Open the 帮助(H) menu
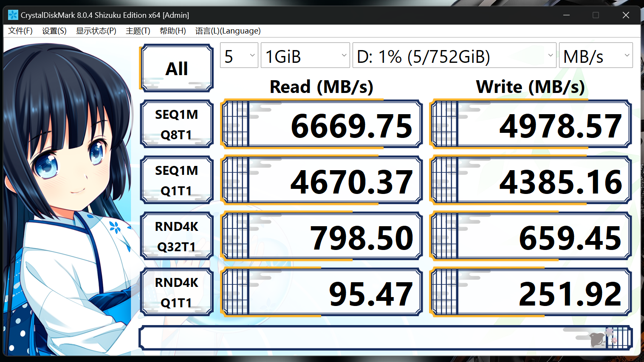The width and height of the screenshot is (644, 362). (173, 31)
